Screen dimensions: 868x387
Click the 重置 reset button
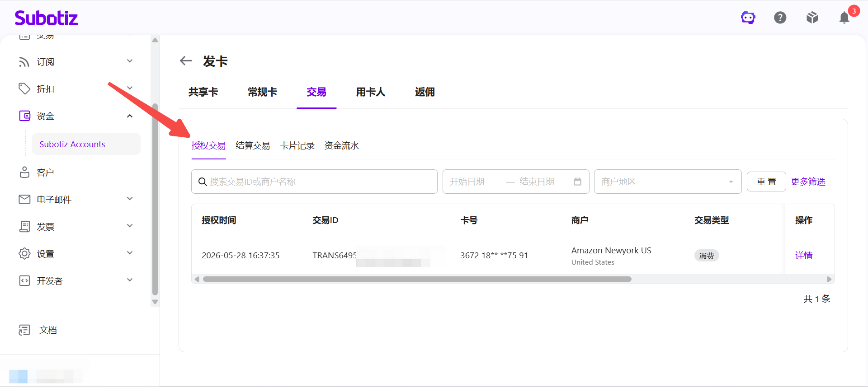pyautogui.click(x=766, y=182)
